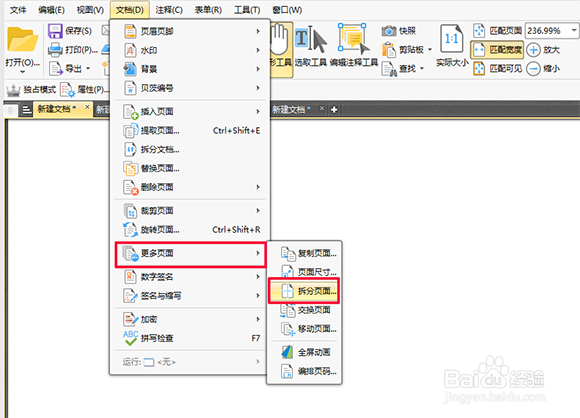Choose Full Screen Animation item
Image resolution: width=580 pixels, height=418 pixels.
[304, 352]
